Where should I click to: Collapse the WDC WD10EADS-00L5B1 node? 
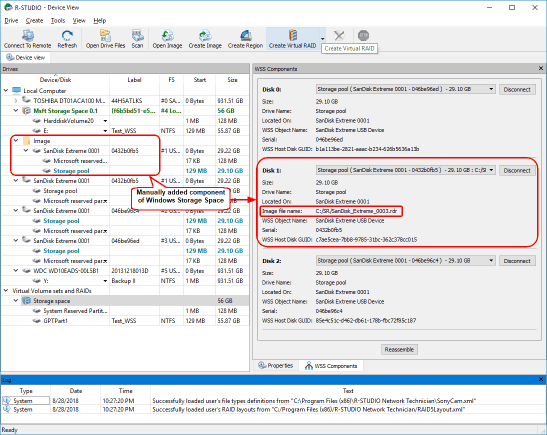(16, 271)
